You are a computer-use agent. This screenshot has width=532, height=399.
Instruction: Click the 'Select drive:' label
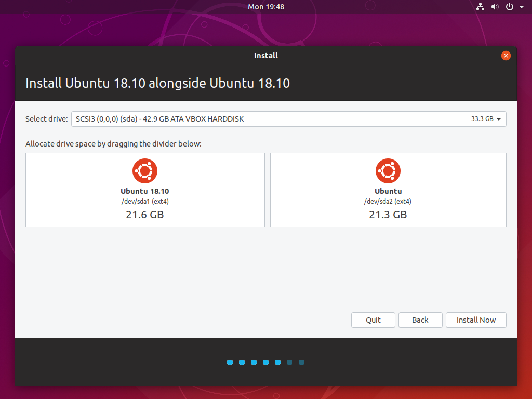(46, 119)
